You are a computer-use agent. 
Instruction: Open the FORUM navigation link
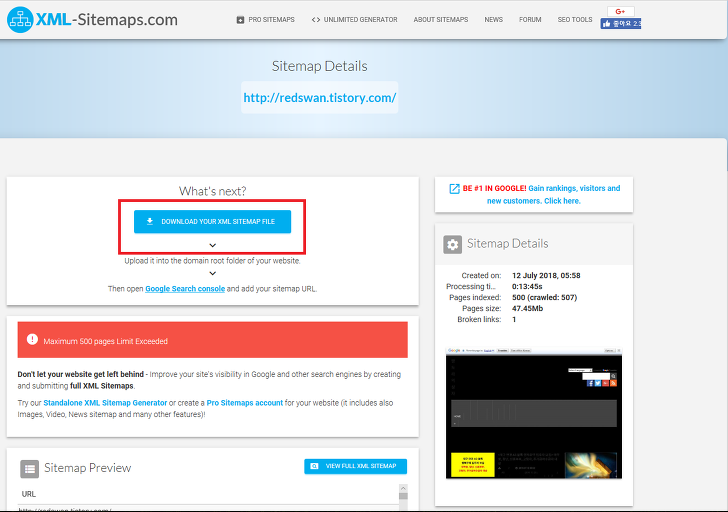pos(530,19)
